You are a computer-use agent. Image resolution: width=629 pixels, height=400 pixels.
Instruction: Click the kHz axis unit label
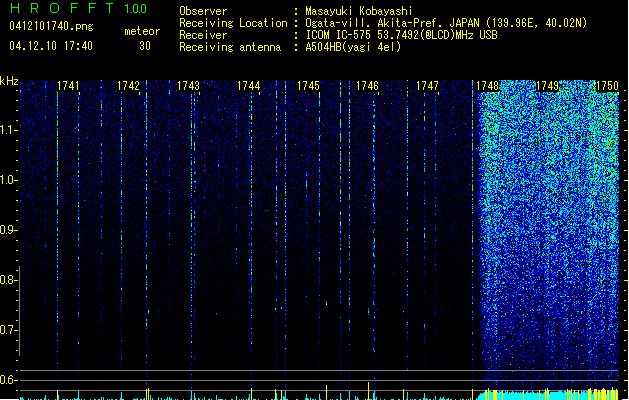(9, 81)
